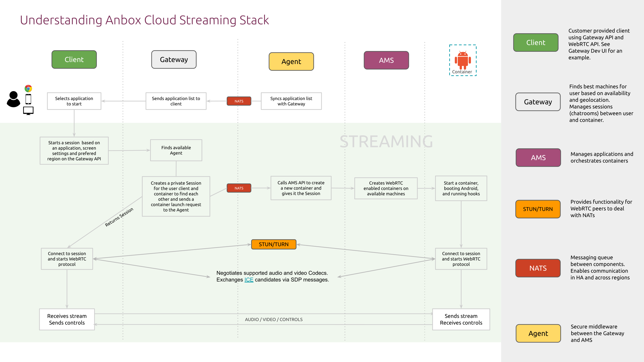Click the desktop monitor icon
This screenshot has width=644, height=362.
pos(28,111)
